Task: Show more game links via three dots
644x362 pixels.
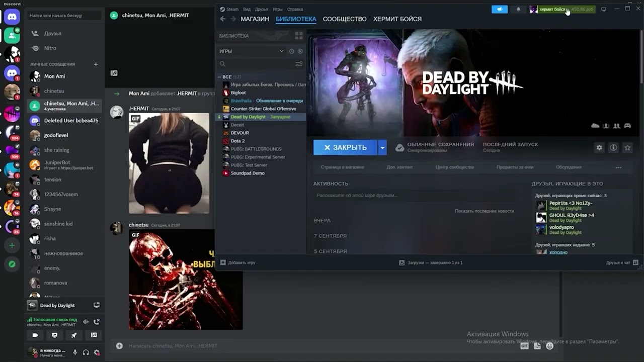Action: click(x=618, y=167)
